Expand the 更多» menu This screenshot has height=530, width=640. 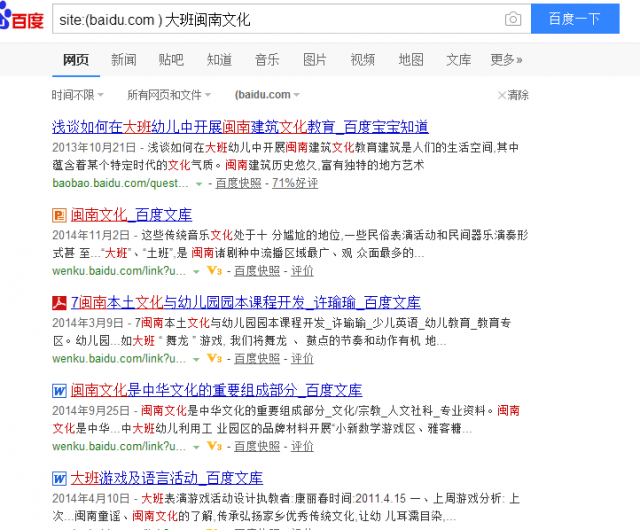pyautogui.click(x=507, y=60)
